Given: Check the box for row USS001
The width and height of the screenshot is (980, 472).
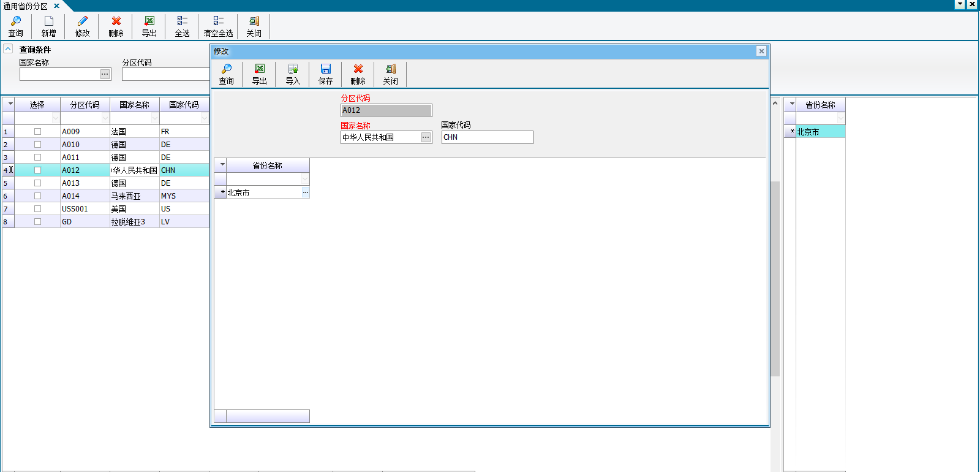Looking at the screenshot, I should click(x=37, y=209).
